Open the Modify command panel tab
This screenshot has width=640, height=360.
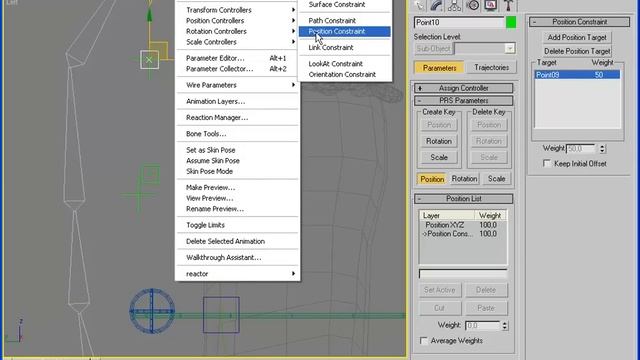pos(436,5)
